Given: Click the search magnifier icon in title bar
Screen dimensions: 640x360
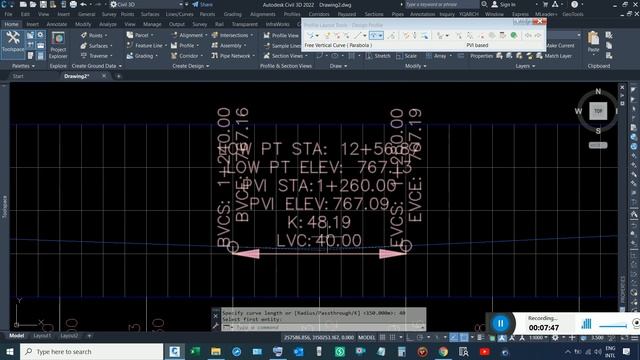Looking at the screenshot, I should (484, 4).
